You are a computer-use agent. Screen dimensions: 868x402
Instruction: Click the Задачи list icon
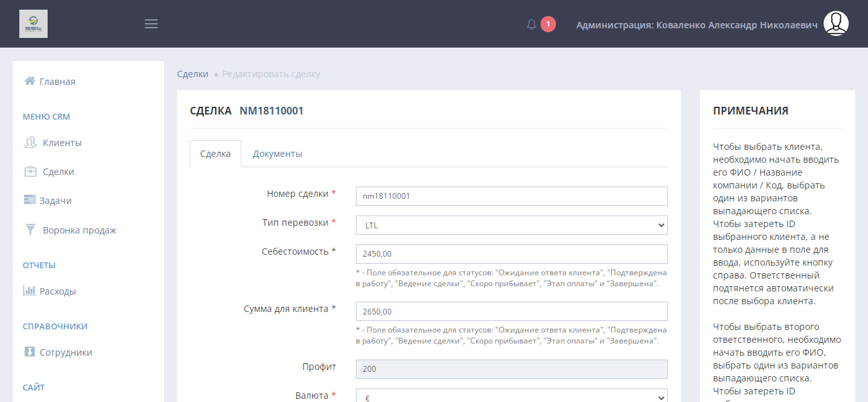[30, 200]
